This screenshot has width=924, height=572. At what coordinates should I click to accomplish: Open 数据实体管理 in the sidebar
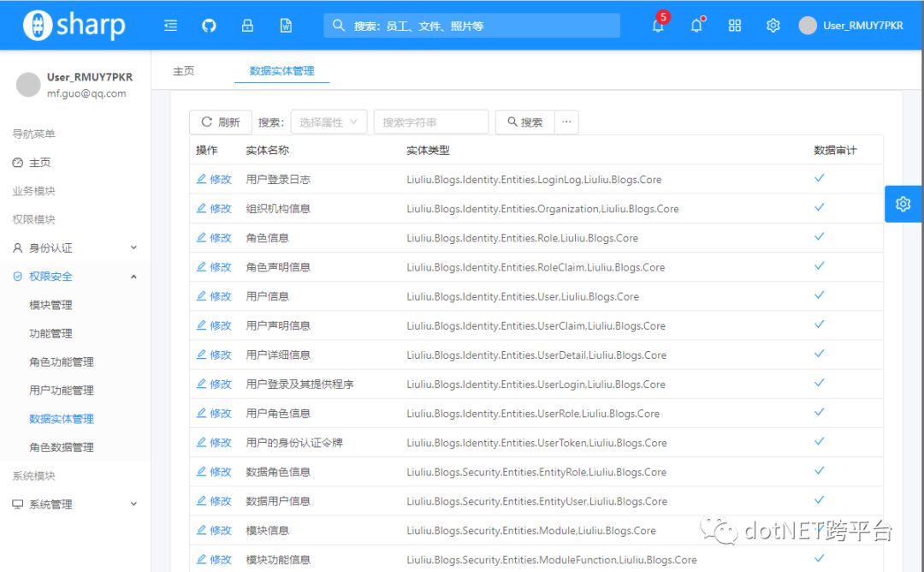pyautogui.click(x=62, y=419)
